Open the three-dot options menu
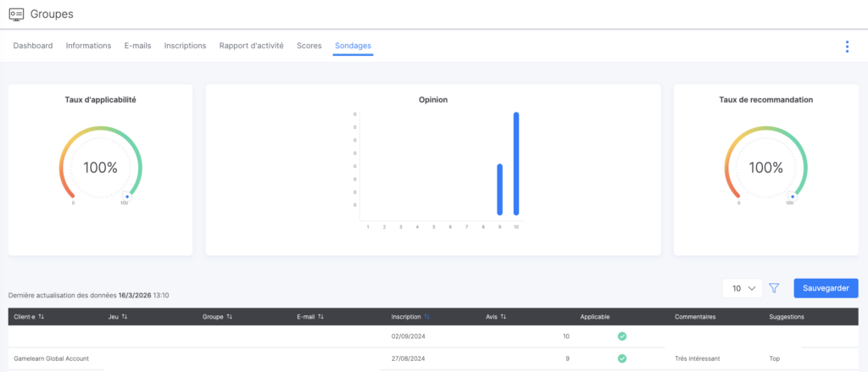 pyautogui.click(x=846, y=47)
